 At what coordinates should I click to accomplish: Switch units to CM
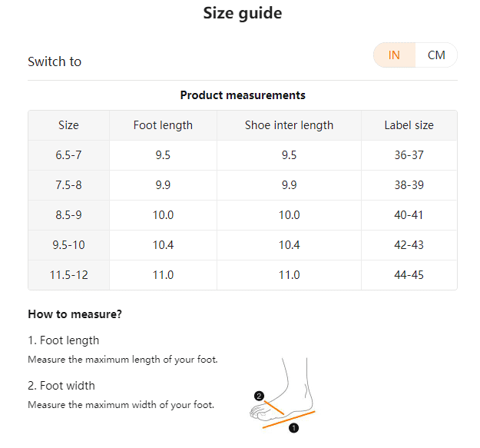436,55
